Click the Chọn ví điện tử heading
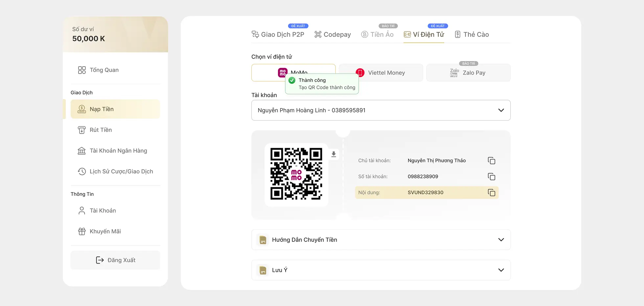Image resolution: width=644 pixels, height=306 pixels. [x=272, y=57]
